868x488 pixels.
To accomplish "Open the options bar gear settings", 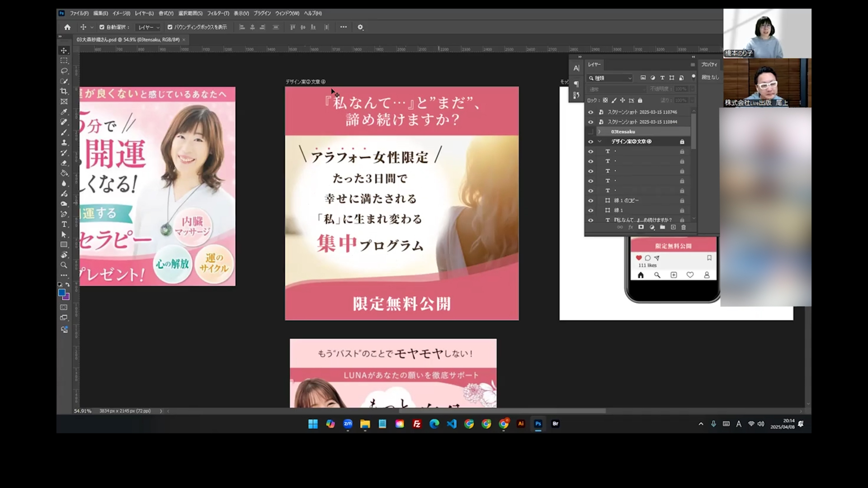I will pos(360,27).
